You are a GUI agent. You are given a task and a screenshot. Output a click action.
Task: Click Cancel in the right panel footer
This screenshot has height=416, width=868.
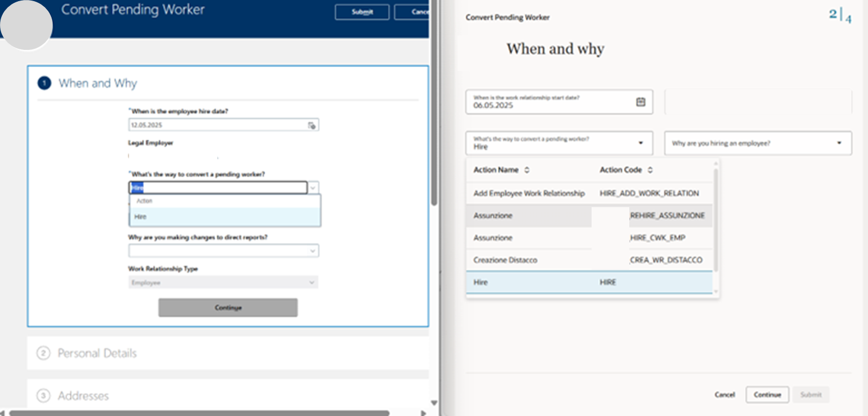coord(725,394)
